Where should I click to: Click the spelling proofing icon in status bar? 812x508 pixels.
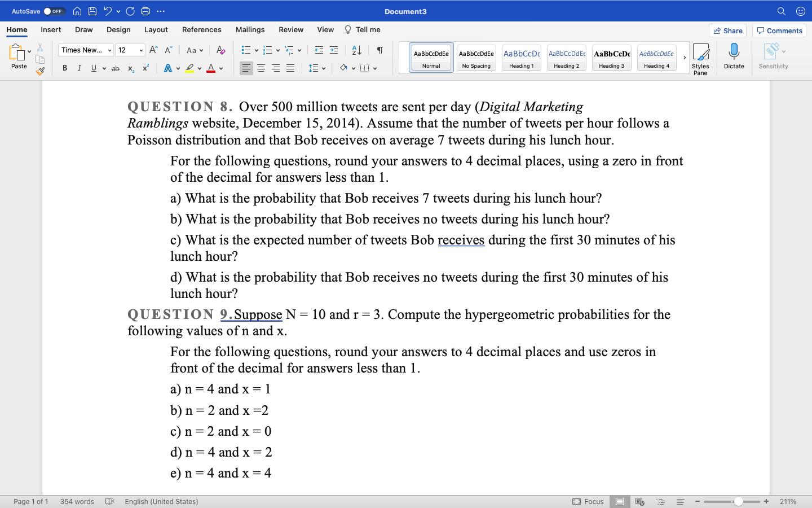(110, 501)
